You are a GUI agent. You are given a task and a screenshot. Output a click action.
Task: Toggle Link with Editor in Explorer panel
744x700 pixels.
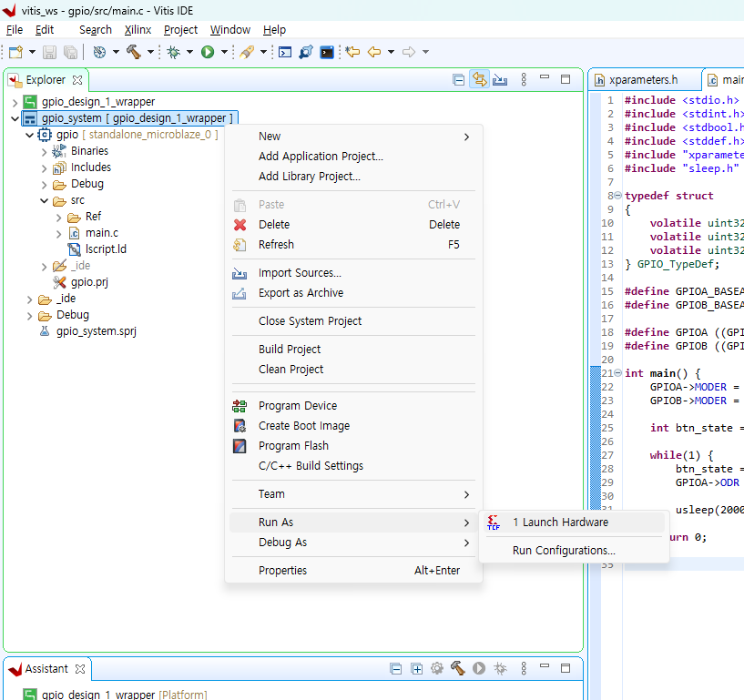[x=479, y=80]
